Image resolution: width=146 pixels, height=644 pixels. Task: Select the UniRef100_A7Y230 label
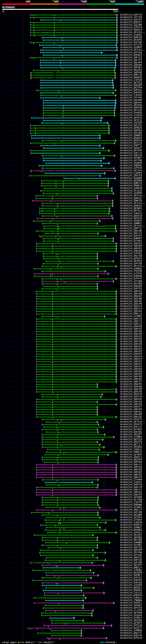[x=131, y=45]
